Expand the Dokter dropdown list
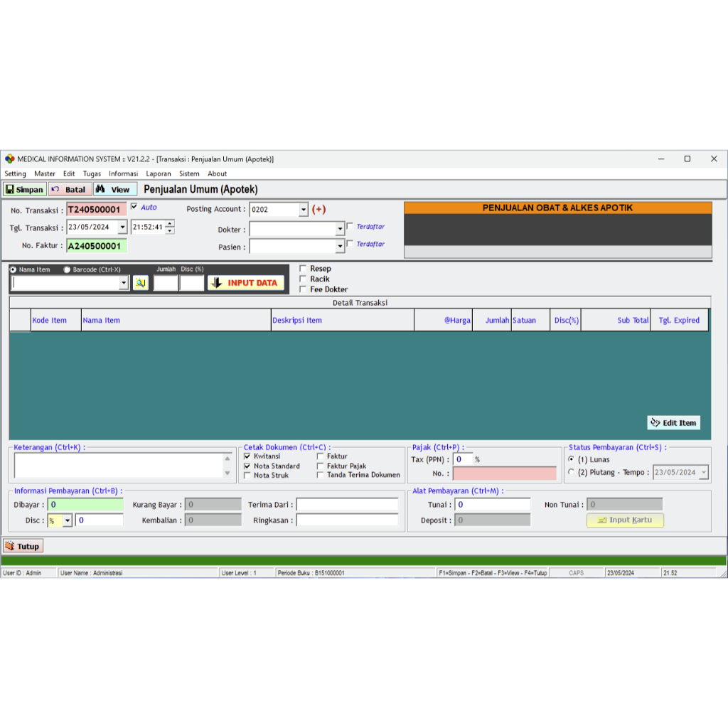The image size is (728, 728). coord(341,228)
